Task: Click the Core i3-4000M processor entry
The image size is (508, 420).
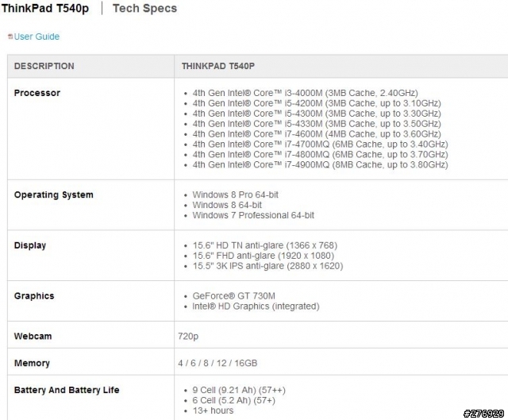Action: [305, 93]
